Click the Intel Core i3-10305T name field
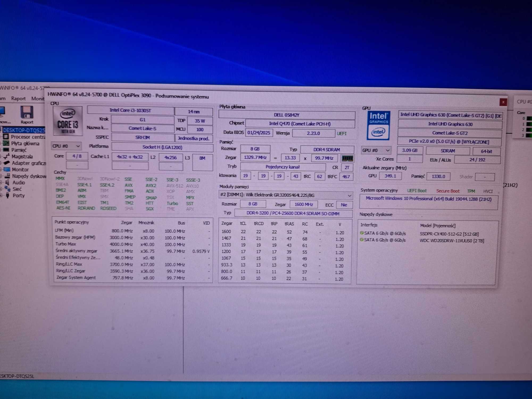The height and width of the screenshot is (399, 532). 130,110
